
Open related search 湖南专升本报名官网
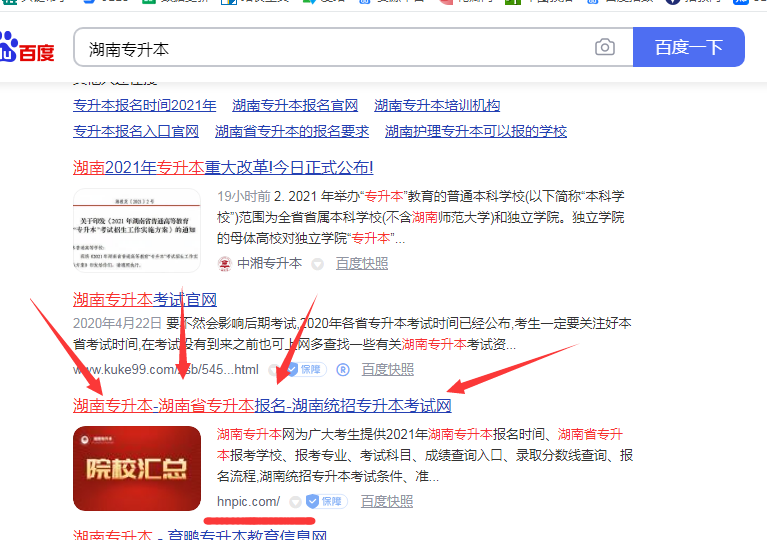pyautogui.click(x=295, y=105)
